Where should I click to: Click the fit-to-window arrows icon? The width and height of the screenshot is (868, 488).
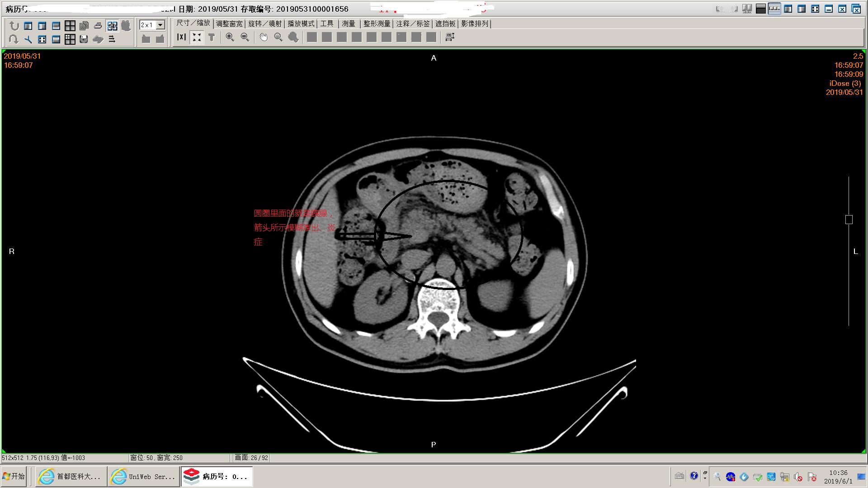(197, 38)
